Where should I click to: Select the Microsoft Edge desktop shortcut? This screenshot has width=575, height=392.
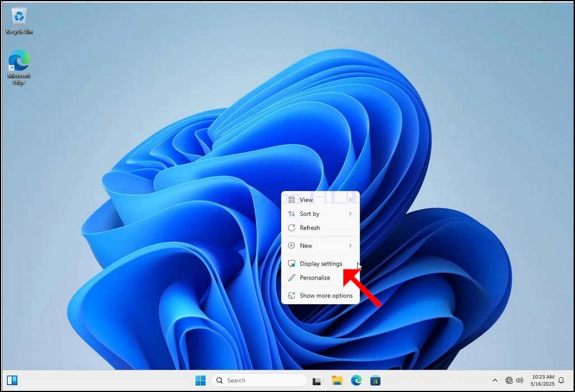18,68
